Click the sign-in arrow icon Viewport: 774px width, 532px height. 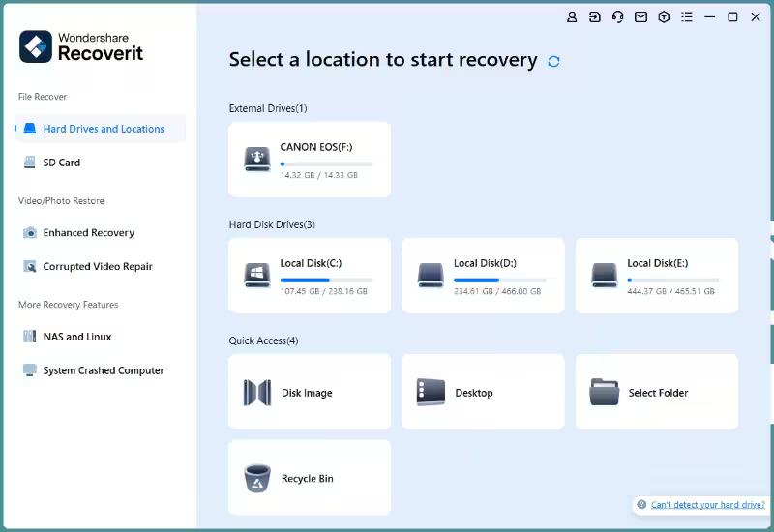coord(594,17)
